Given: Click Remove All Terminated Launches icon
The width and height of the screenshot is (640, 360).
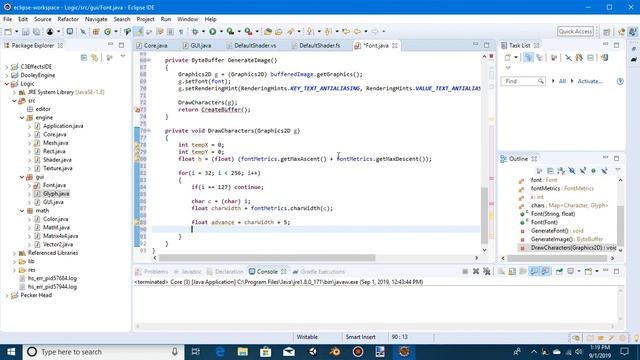Looking at the screenshot, I should [x=487, y=271].
